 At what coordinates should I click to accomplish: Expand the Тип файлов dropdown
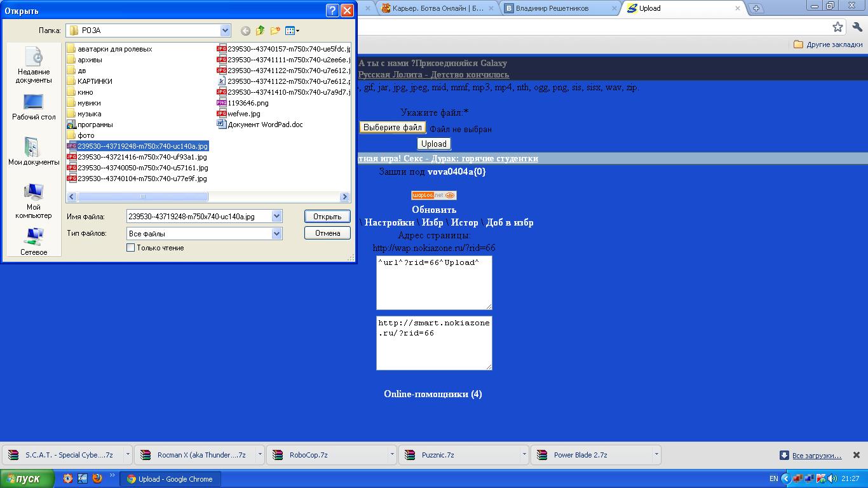(276, 233)
